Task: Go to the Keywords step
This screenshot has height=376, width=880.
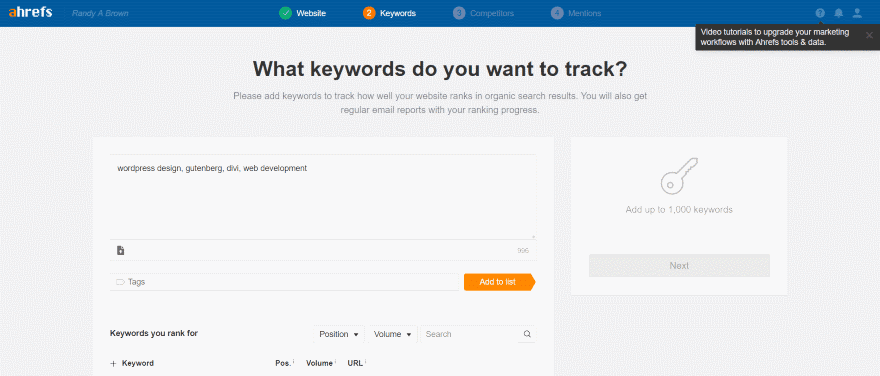Action: click(389, 13)
